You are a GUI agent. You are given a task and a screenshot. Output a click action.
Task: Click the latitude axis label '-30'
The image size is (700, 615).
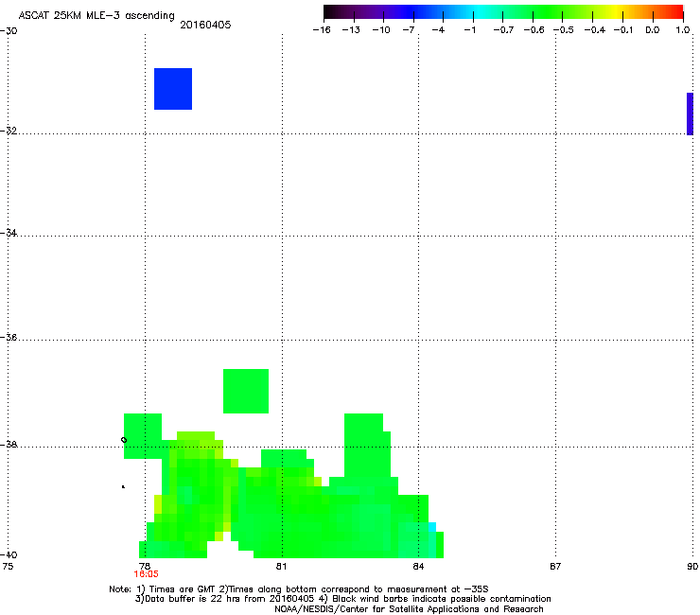(9, 31)
